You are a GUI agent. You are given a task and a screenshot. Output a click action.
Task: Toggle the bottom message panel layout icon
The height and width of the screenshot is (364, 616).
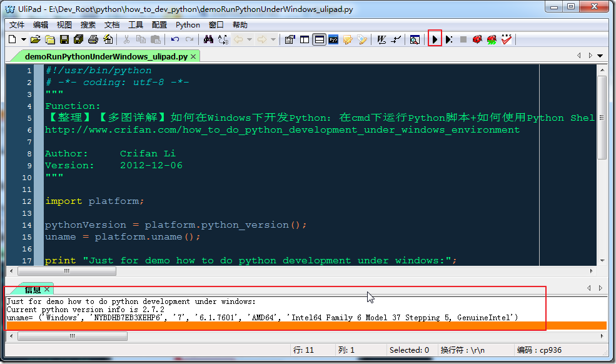click(x=319, y=39)
